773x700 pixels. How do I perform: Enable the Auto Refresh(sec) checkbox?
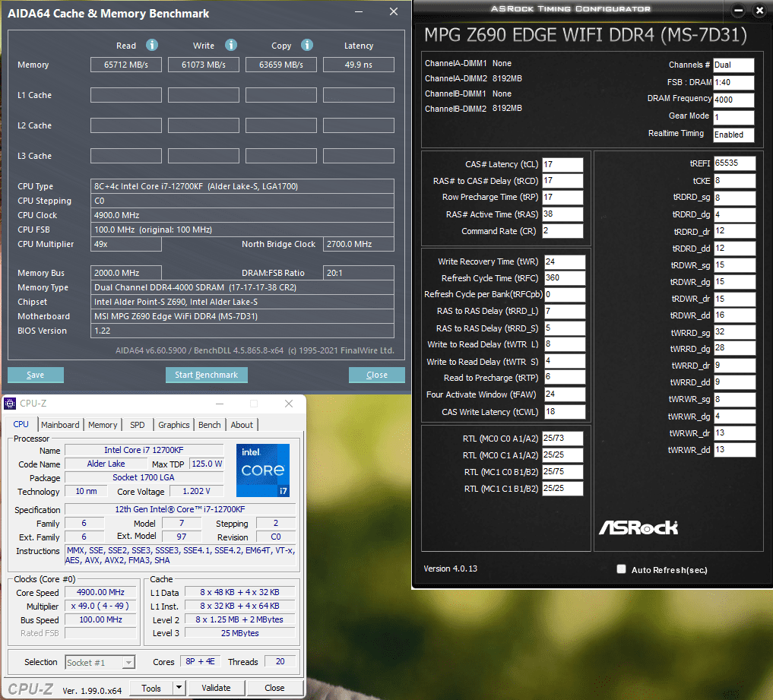621,569
